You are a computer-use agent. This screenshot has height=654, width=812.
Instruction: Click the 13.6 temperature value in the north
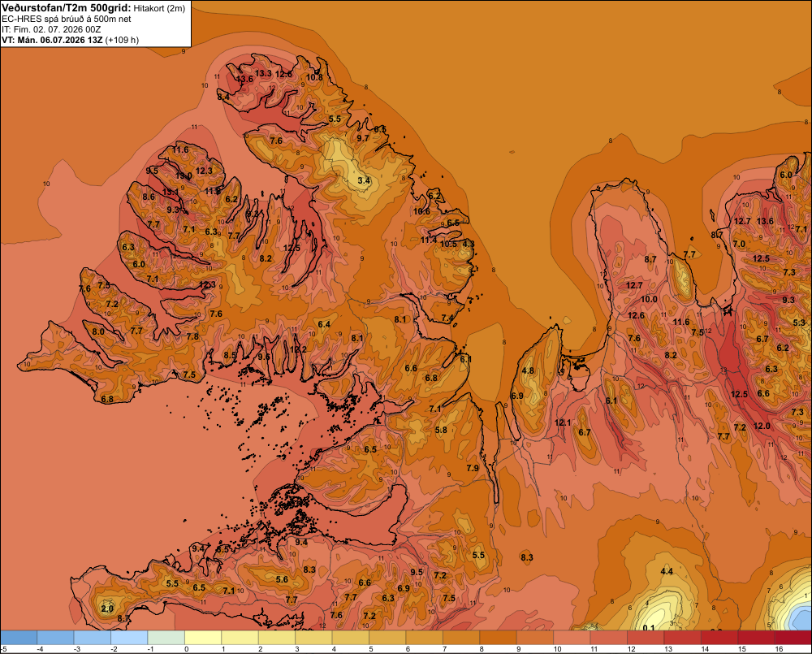[x=244, y=80]
